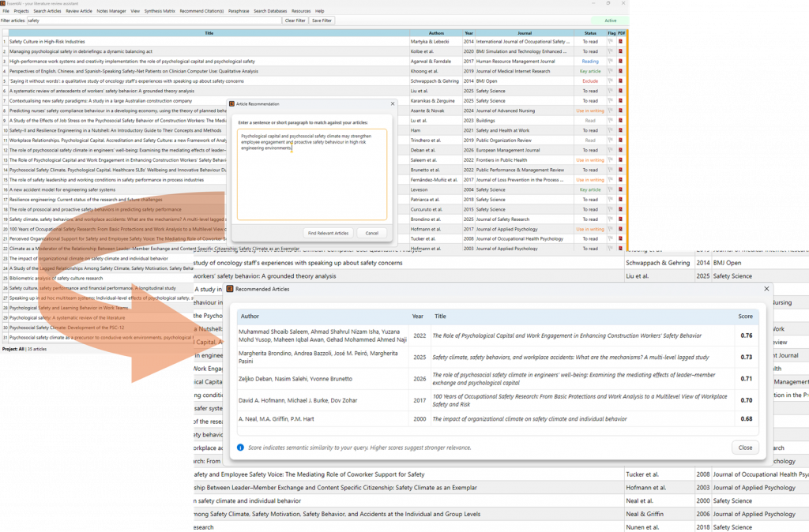Close Recommended Articles window using X icon
The width and height of the screenshot is (809, 532).
(766, 289)
